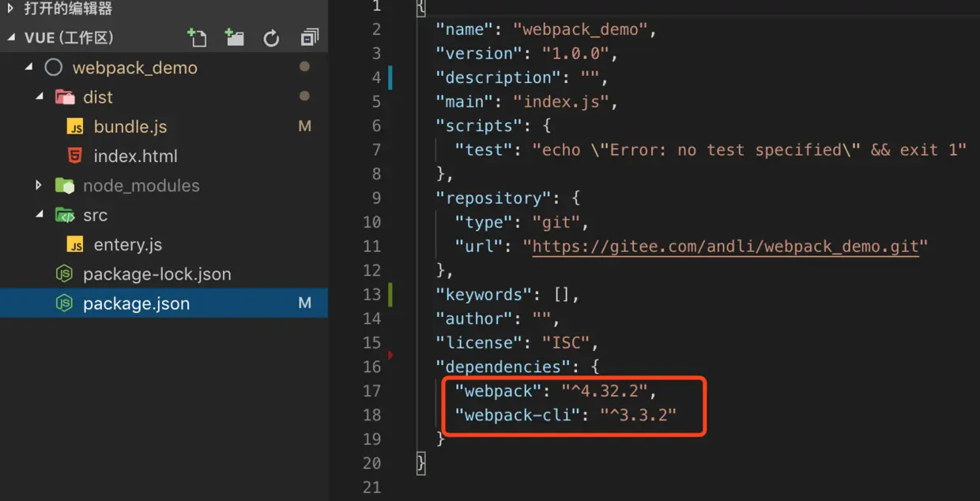Click line number 9 in the gutter

click(376, 198)
